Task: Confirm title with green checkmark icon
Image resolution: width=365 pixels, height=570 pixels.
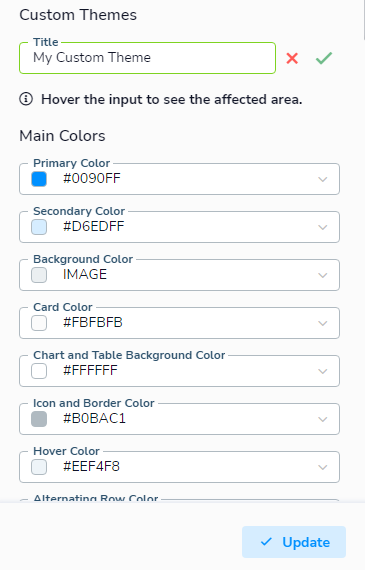Action: [x=324, y=58]
